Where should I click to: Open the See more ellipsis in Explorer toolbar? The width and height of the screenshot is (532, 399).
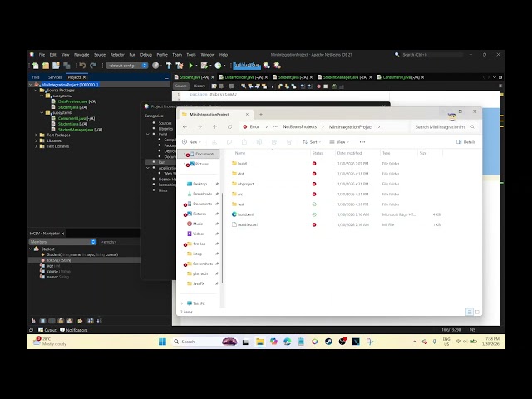(x=362, y=142)
